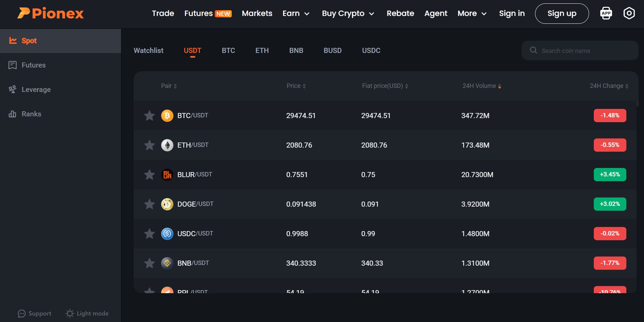Image resolution: width=644 pixels, height=322 pixels.
Task: Click the Futures sidebar icon
Action: point(13,65)
